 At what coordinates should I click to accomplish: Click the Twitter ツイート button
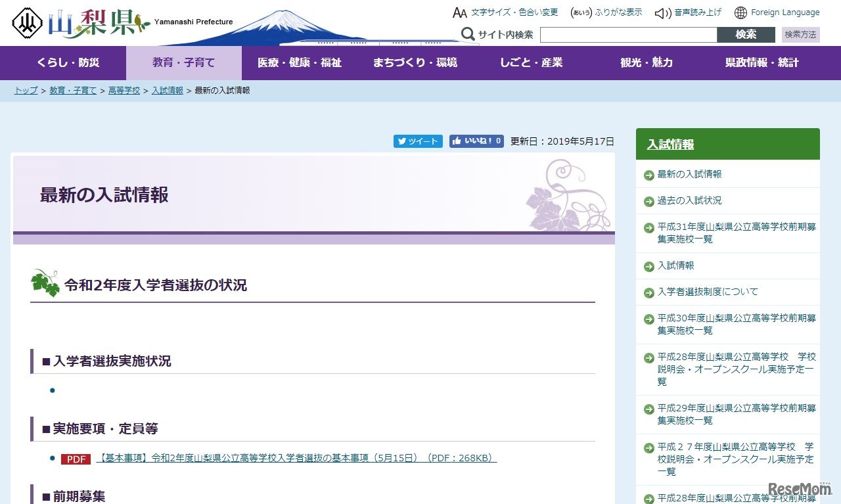(x=418, y=141)
